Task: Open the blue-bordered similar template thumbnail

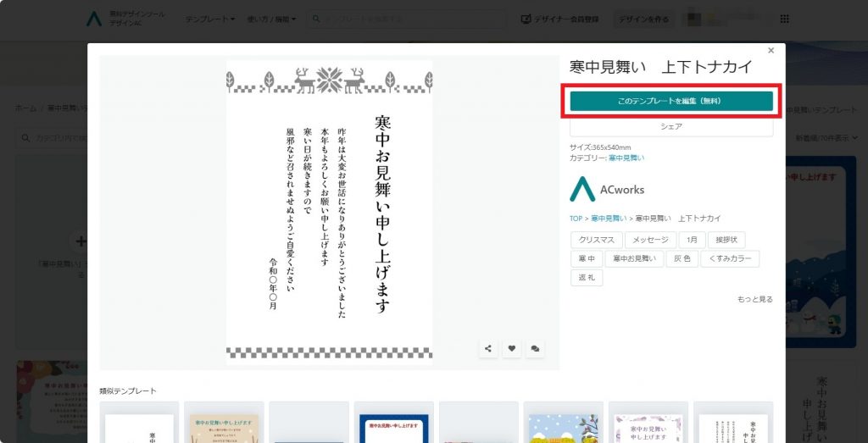Action: coord(394,423)
